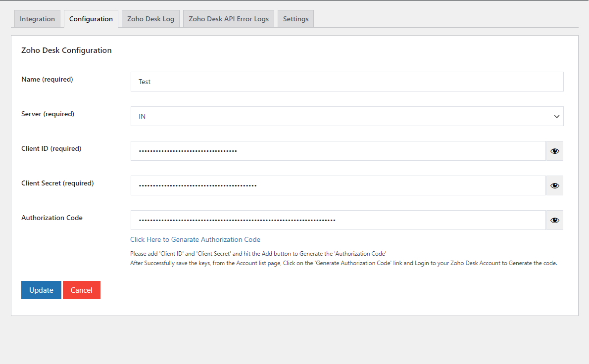Click the Authorization Code label
589x364 pixels.
pos(52,218)
